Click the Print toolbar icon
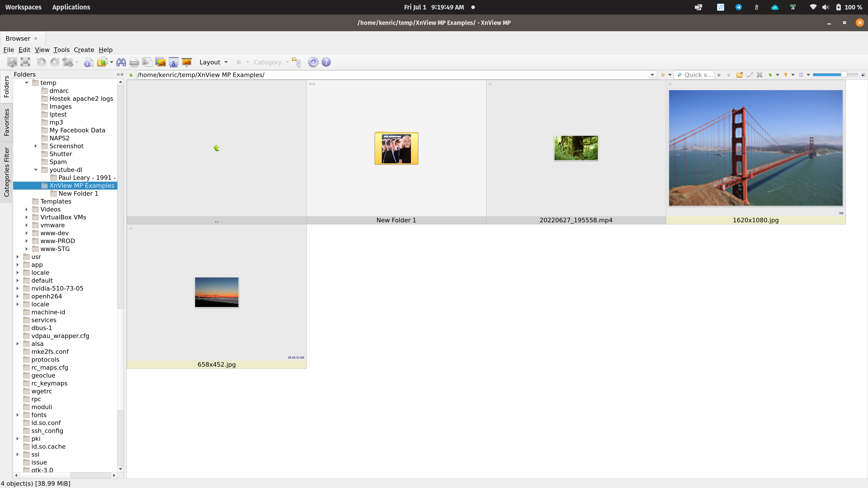Image resolution: width=868 pixels, height=488 pixels. (x=134, y=62)
